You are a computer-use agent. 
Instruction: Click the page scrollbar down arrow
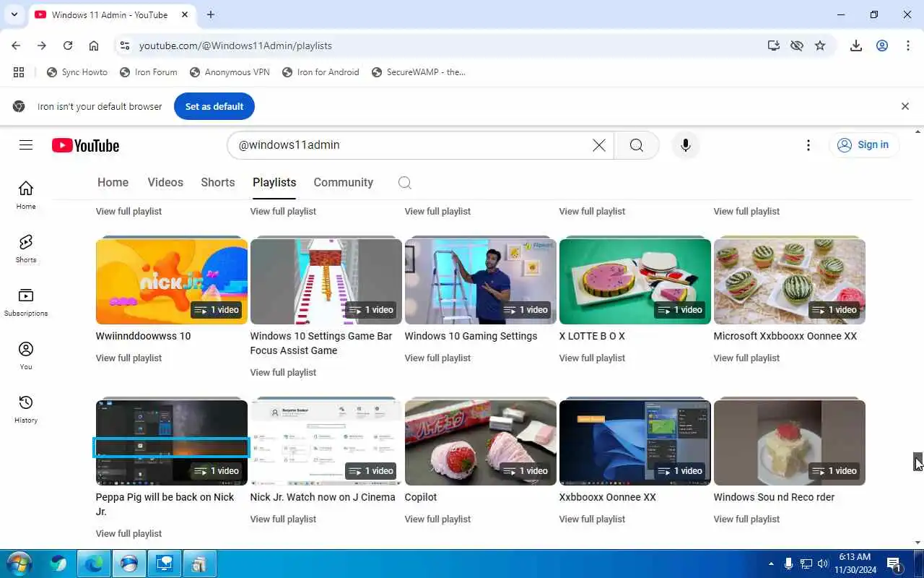918,543
